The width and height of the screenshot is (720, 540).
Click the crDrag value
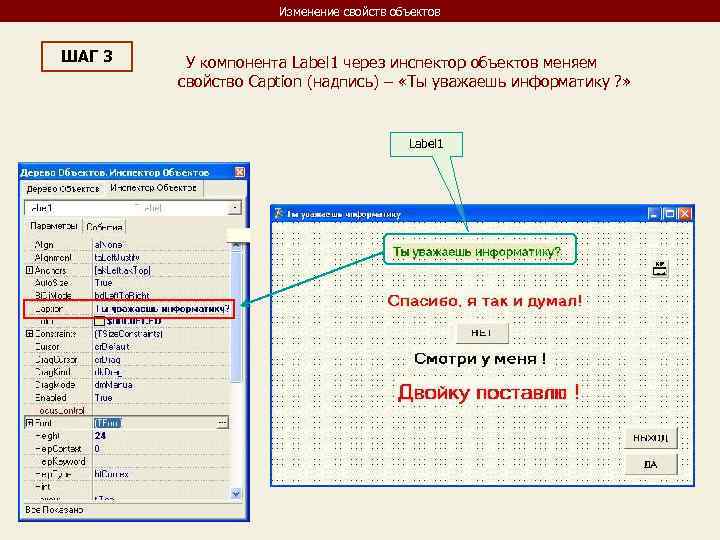coord(107,360)
